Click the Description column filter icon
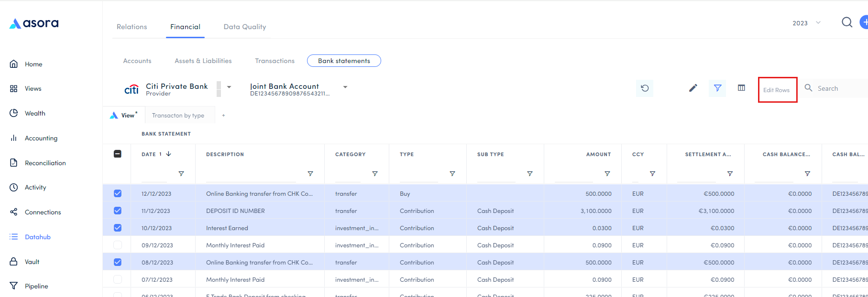868x297 pixels. pos(310,174)
